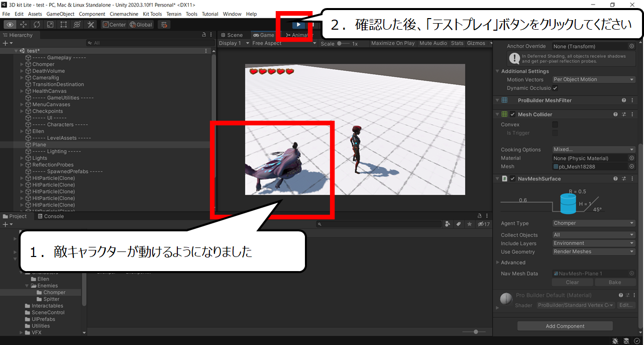Open Motion Vectors dropdown
Image resolution: width=644 pixels, height=345 pixels.
coord(594,79)
